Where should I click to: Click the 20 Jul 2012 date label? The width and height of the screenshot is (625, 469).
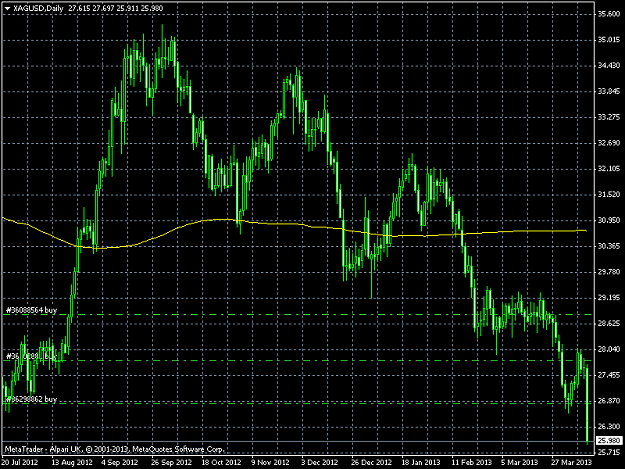[20, 462]
